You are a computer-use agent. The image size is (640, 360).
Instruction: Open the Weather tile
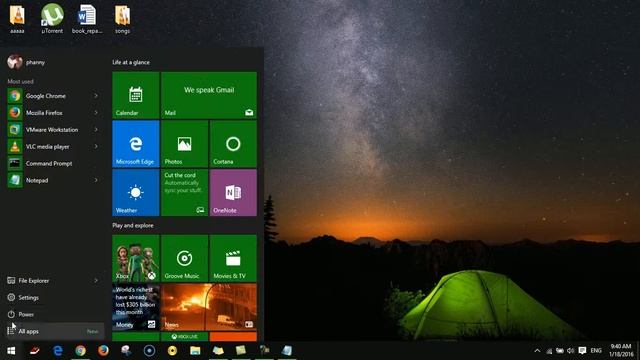tap(136, 193)
